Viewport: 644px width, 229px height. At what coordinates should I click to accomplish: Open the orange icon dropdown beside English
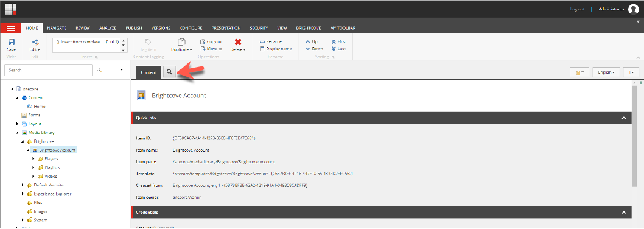coord(579,72)
